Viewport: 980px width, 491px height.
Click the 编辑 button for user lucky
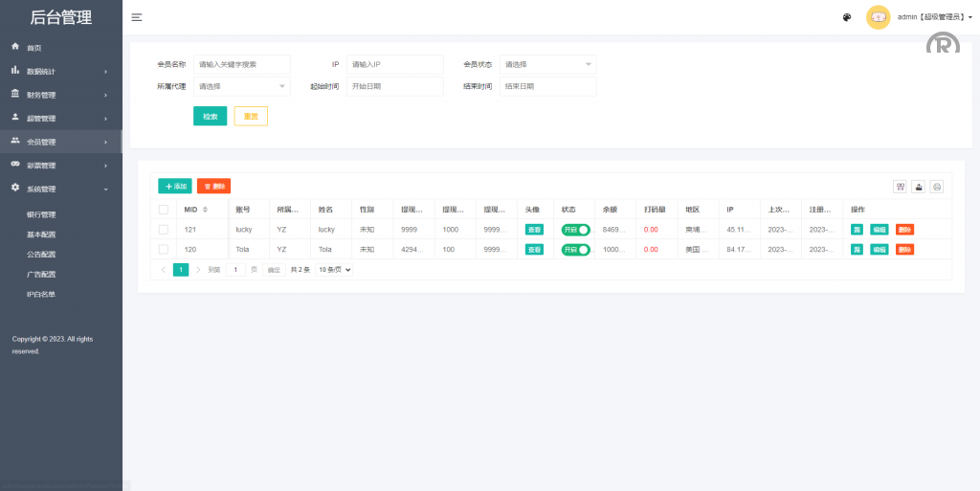pos(879,230)
